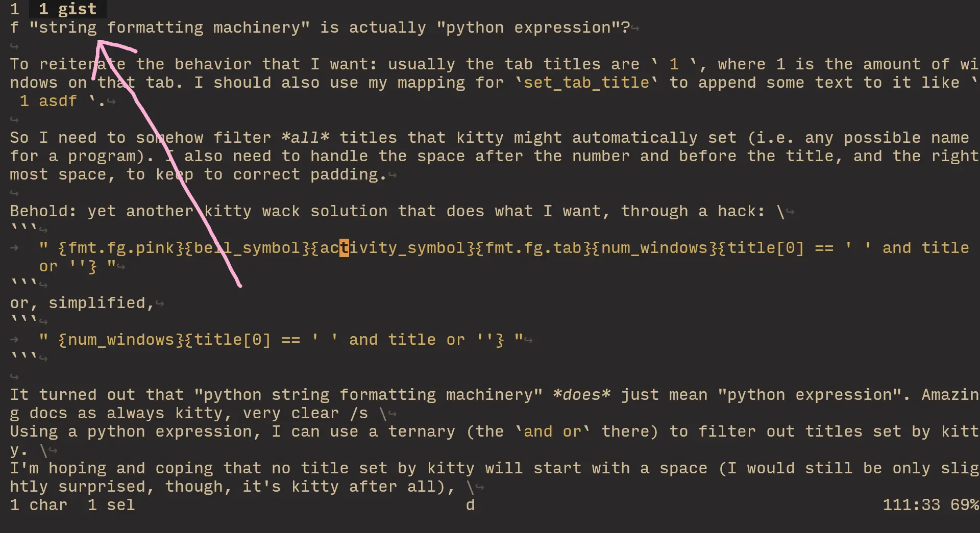Click the tab arrow before "{fmt.fg.pink}" line

(15, 248)
